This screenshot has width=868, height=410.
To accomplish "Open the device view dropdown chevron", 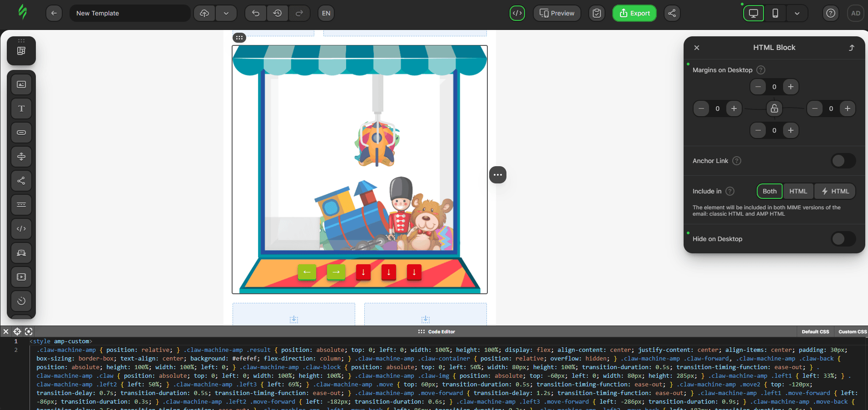I will click(x=797, y=13).
